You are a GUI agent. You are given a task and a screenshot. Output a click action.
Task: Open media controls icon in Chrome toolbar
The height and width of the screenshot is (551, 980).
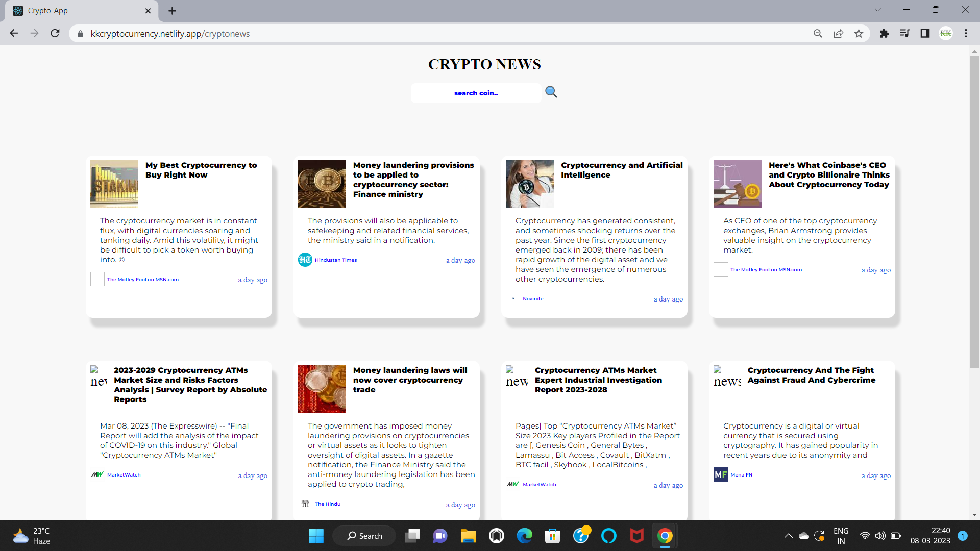(x=904, y=33)
